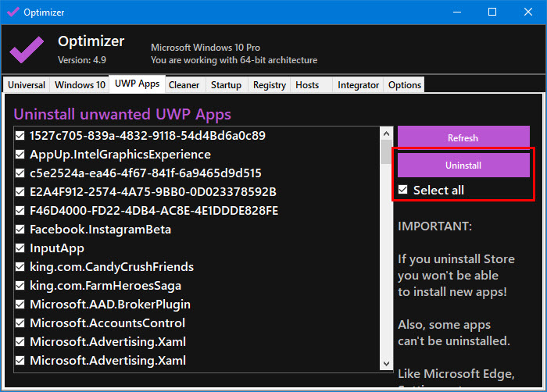Screen dimensions: 547x392
Task: Uncheck the Select all checkbox
Action: click(x=403, y=191)
